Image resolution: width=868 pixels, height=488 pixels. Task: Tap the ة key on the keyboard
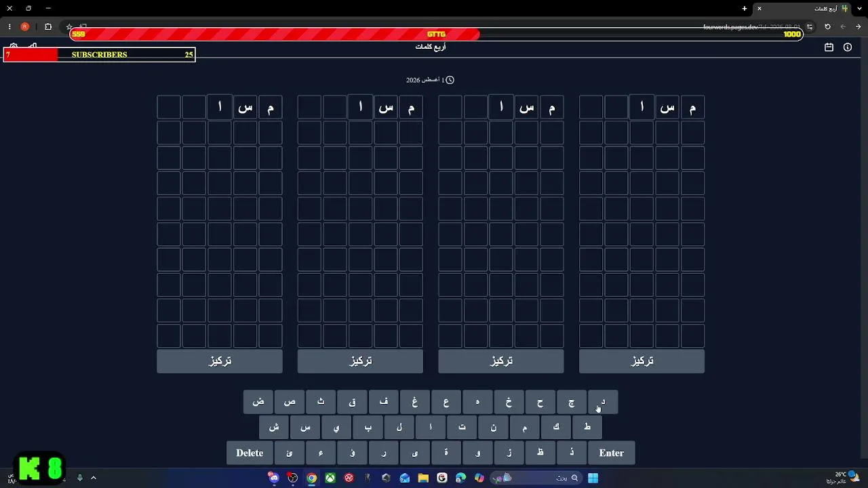[446, 453]
